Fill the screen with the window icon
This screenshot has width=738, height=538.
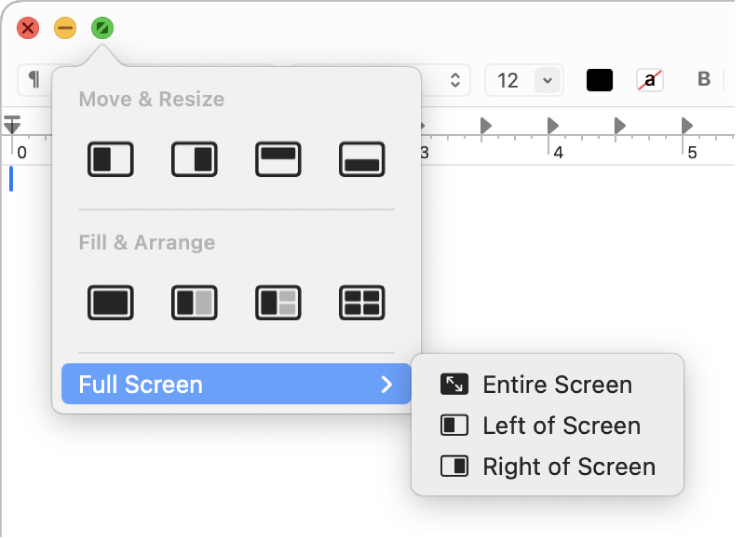coord(111,302)
